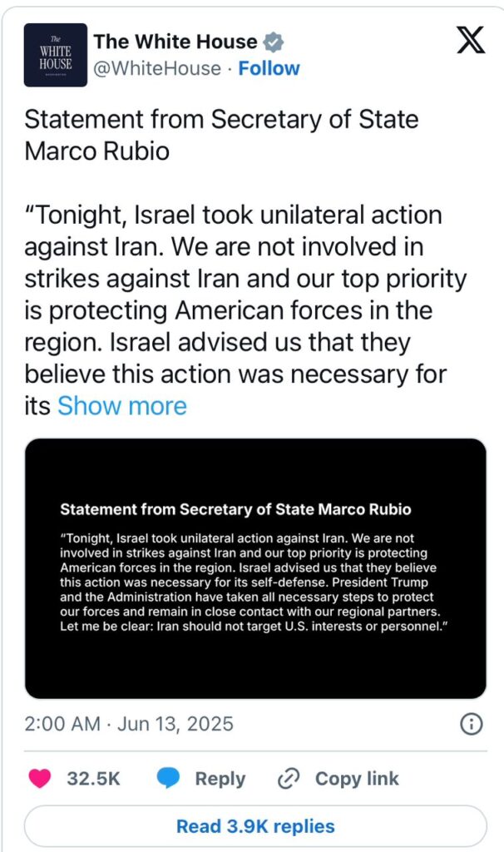The width and height of the screenshot is (504, 852).
Task: Open Read 3.9K replies
Action: 255,826
